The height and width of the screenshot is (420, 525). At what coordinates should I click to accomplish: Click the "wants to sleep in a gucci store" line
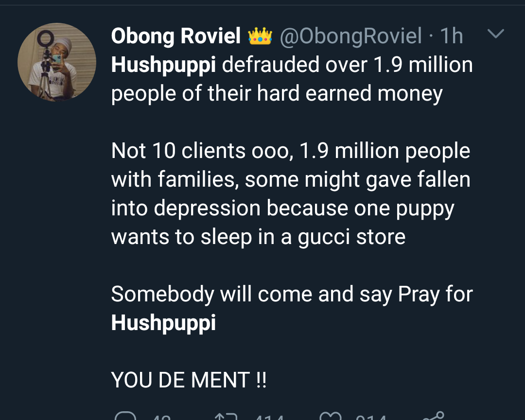pyautogui.click(x=258, y=237)
